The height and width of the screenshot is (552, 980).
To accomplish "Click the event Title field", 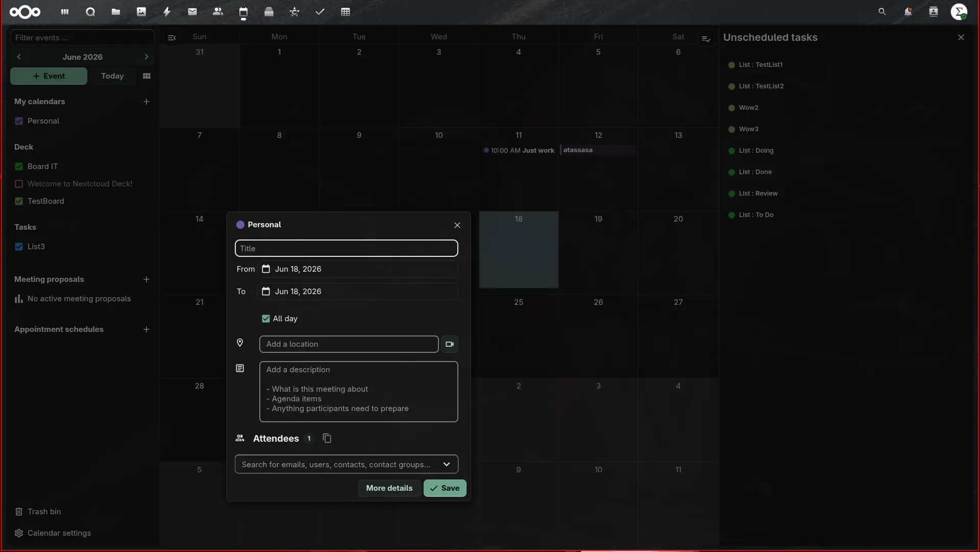I will click(346, 249).
